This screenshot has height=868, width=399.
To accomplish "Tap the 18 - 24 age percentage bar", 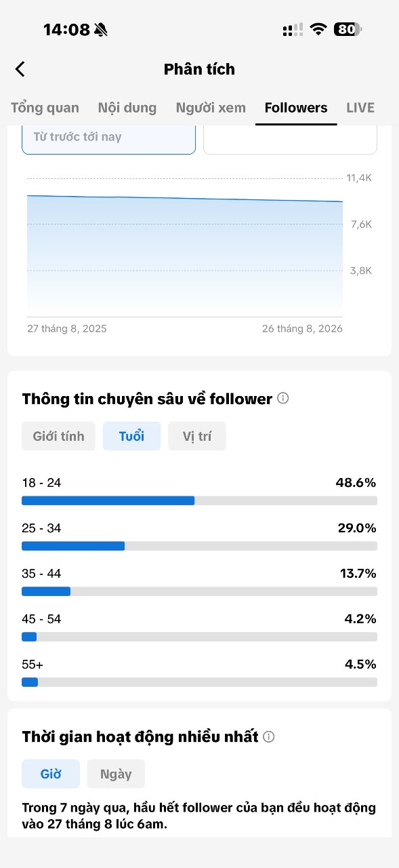I will [x=199, y=500].
